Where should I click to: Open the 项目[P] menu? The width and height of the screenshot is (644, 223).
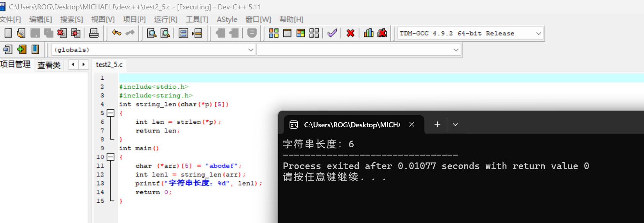(134, 20)
